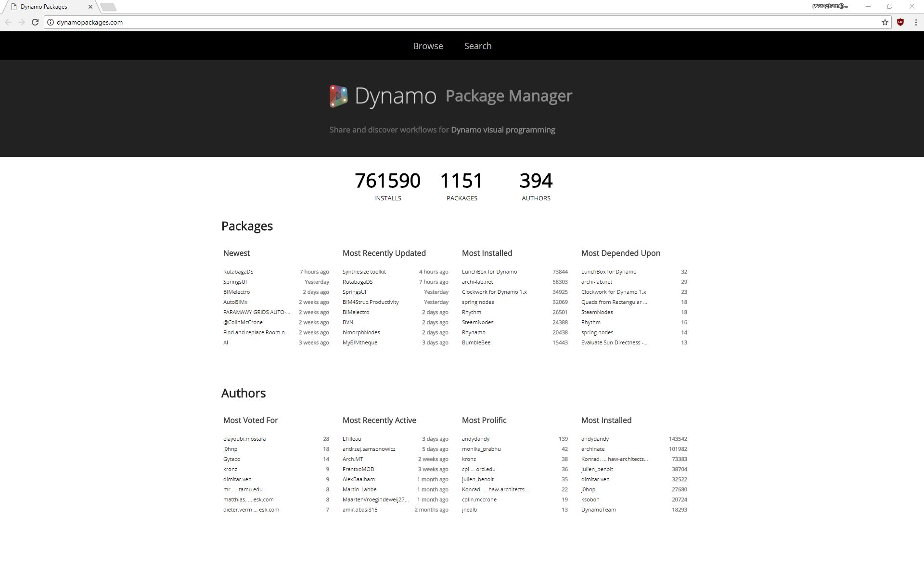Open the RutabagaDS package under Newest
The height and width of the screenshot is (578, 924).
(238, 272)
